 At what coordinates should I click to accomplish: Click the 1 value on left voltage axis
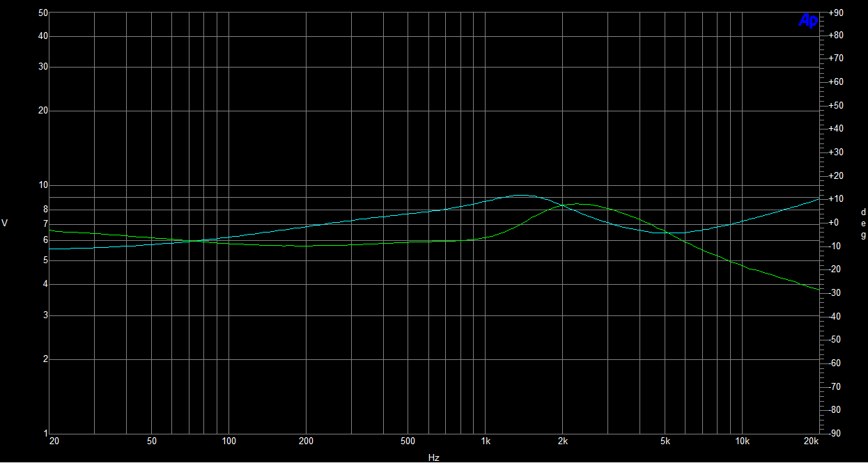click(45, 432)
